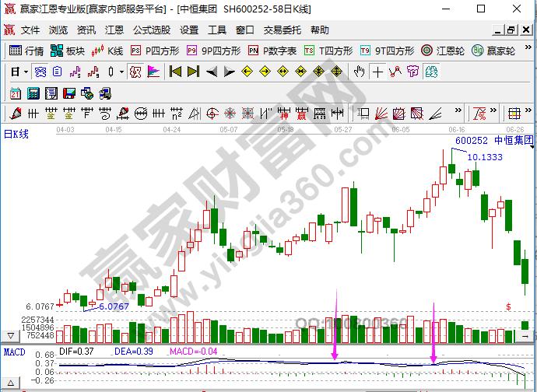The height and width of the screenshot is (392, 537).
Task: Click the 板块 sector icon
Action: [x=67, y=51]
